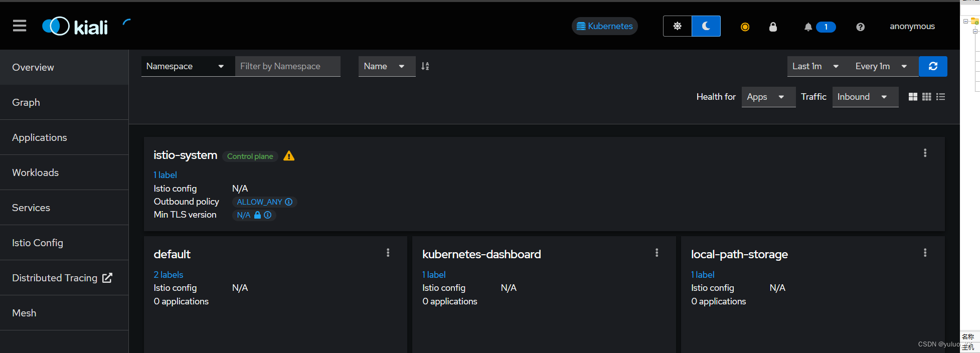This screenshot has height=353, width=980.
Task: Show local-path-storage 1 label link
Action: [x=703, y=275]
